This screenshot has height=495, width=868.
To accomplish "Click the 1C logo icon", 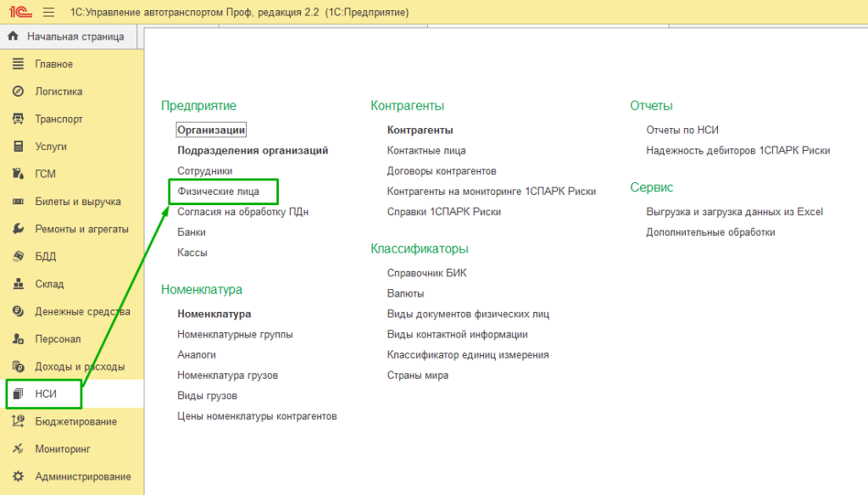I will point(18,13).
